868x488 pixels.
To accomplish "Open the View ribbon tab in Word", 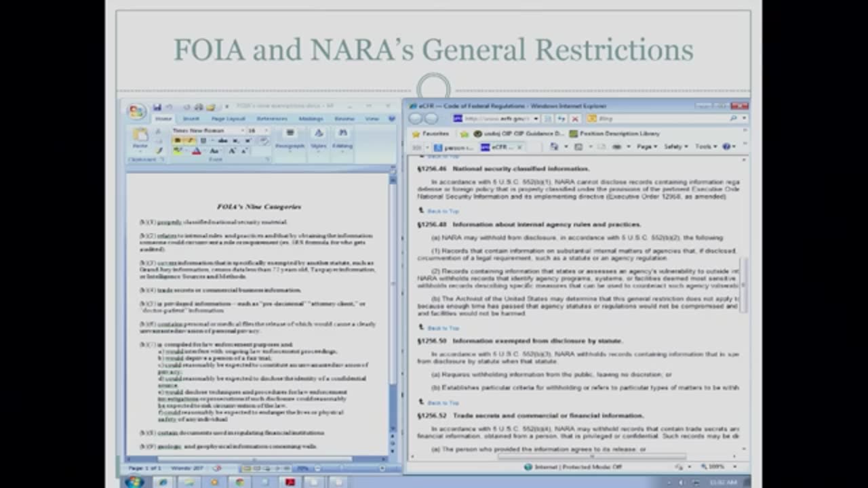I will click(372, 119).
